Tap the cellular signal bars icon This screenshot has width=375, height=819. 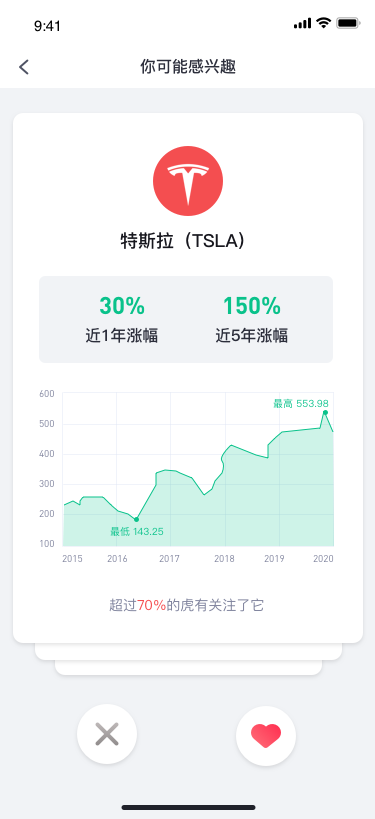[302, 24]
